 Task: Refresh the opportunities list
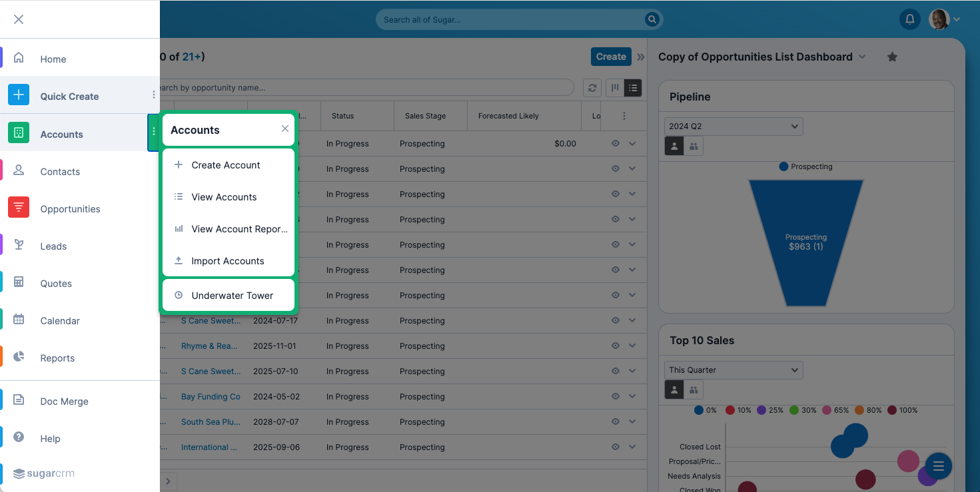pyautogui.click(x=592, y=88)
